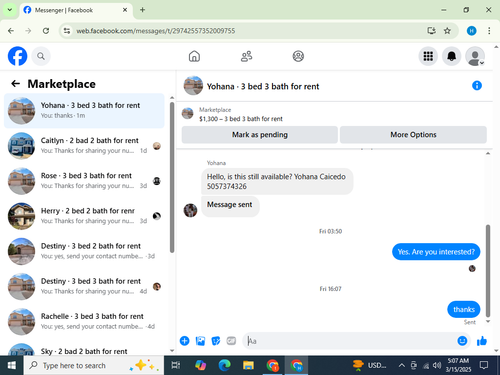This screenshot has height=375, width=500.
Task: Open Facebook search magnifier
Action: 41,56
